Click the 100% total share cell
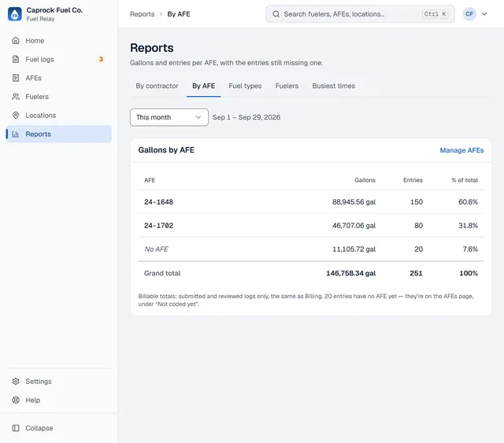The image size is (504, 443). tap(469, 273)
